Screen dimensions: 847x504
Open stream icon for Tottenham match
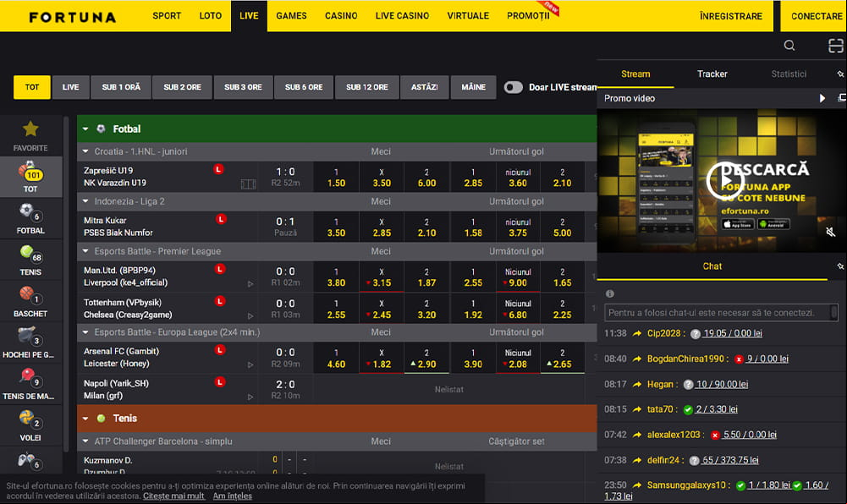point(250,316)
